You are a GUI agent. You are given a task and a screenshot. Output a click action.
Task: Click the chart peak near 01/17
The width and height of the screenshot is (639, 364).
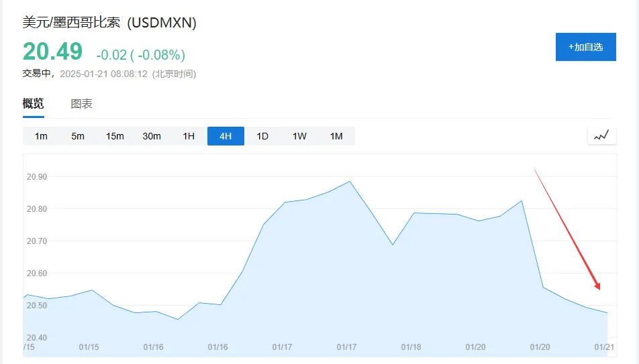(350, 182)
